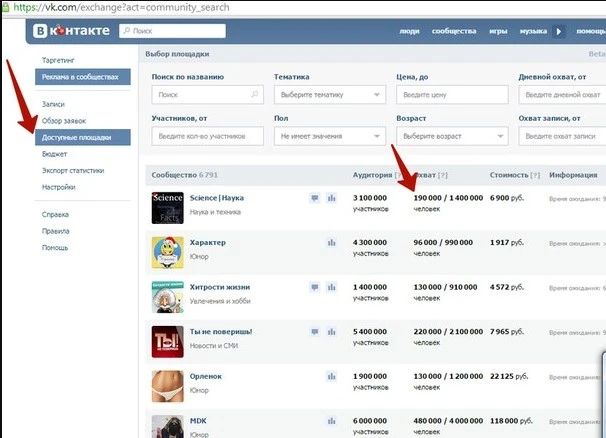This screenshot has height=438, width=606.
Task: Go to Экспорт статистики in the sidebar
Action: click(73, 170)
